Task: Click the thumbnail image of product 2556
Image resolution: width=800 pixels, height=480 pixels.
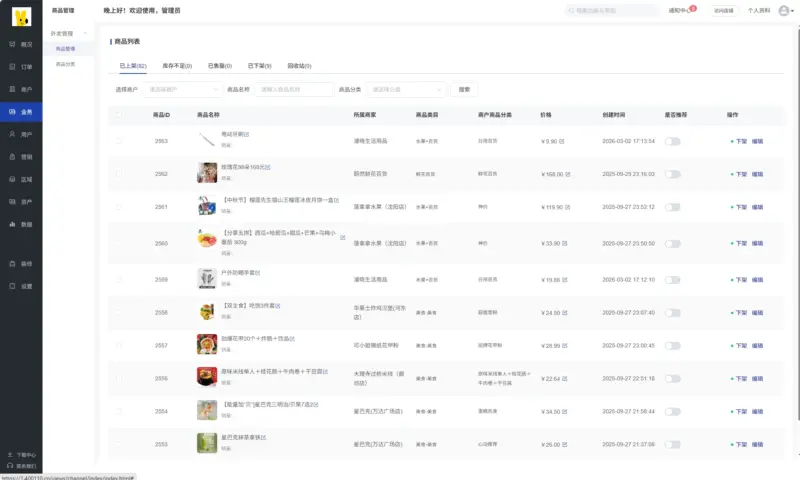Action: tap(207, 376)
